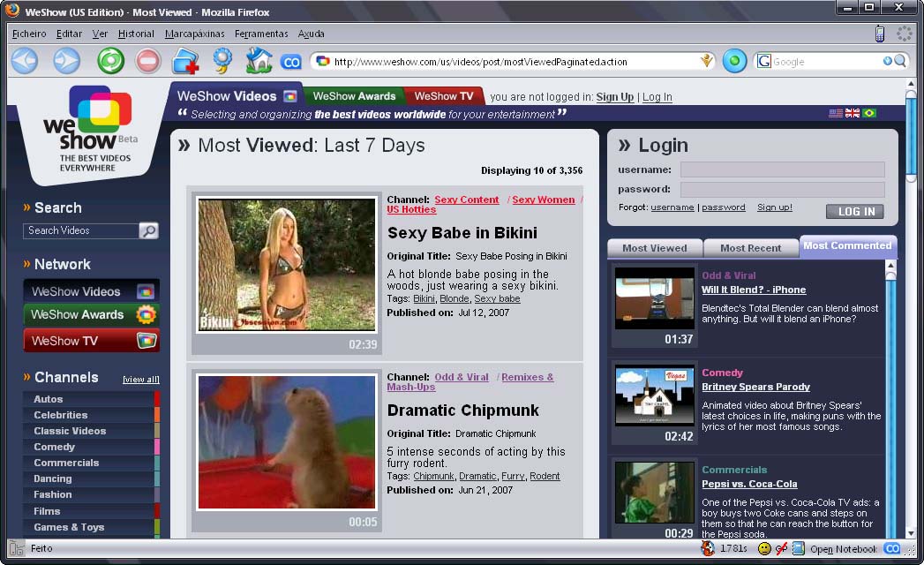Open the Sign Up link in header
Viewport: 924px width, 565px height.
pos(614,97)
